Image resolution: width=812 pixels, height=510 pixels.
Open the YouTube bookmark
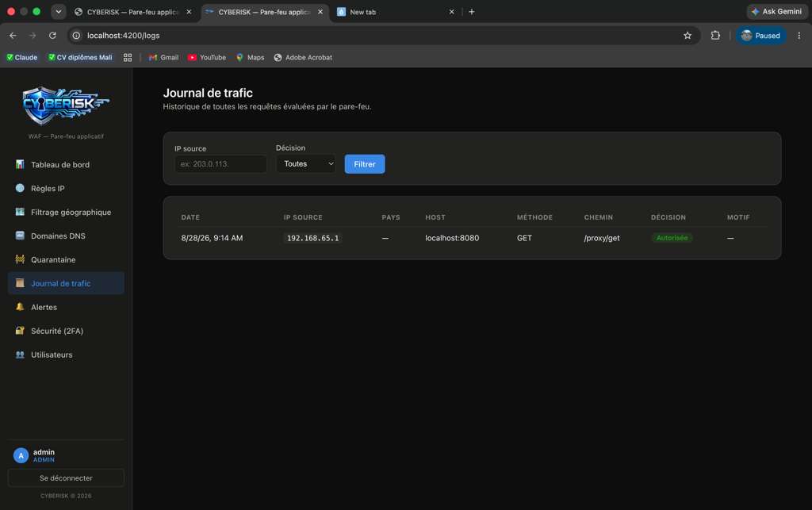(207, 57)
